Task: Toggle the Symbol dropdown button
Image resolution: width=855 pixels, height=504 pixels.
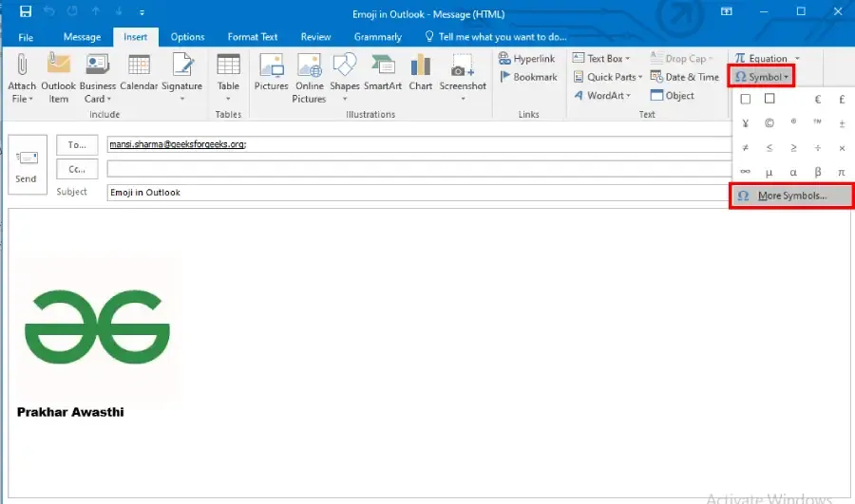Action: [x=762, y=77]
